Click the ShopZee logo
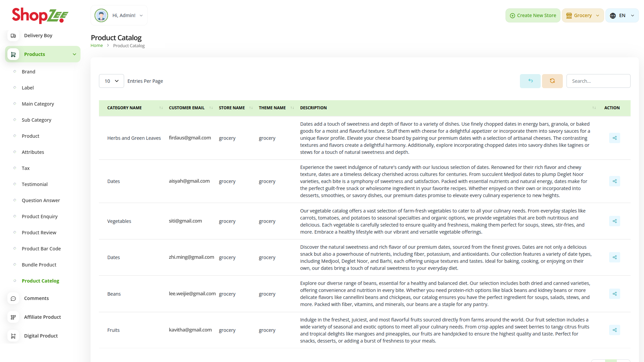Viewport: 644px width, 362px height. point(40,15)
